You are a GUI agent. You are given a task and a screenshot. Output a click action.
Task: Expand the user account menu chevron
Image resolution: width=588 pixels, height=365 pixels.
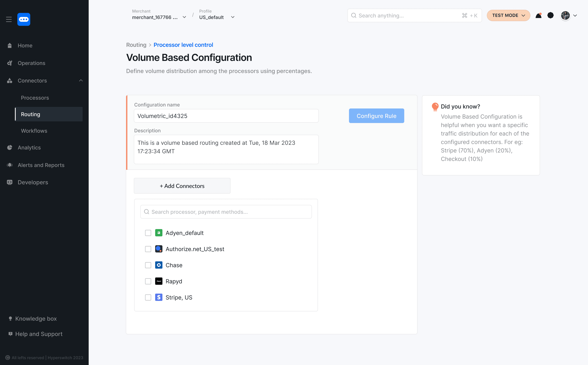click(x=575, y=16)
